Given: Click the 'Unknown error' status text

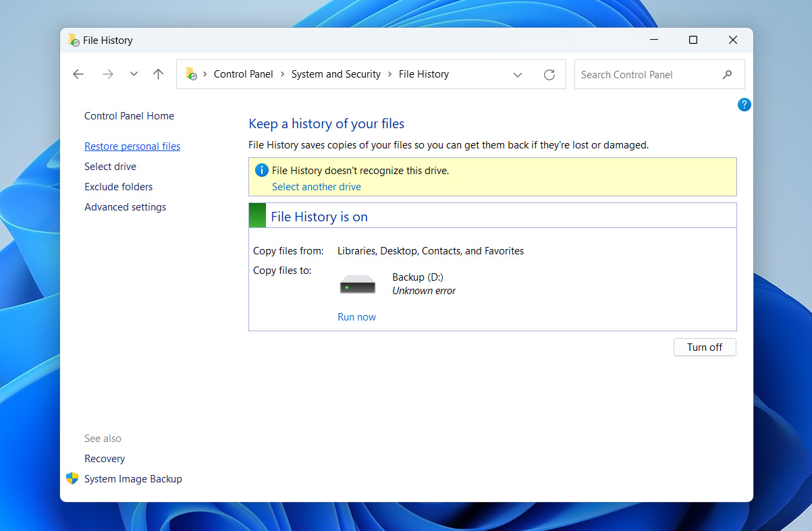Looking at the screenshot, I should pos(424,291).
